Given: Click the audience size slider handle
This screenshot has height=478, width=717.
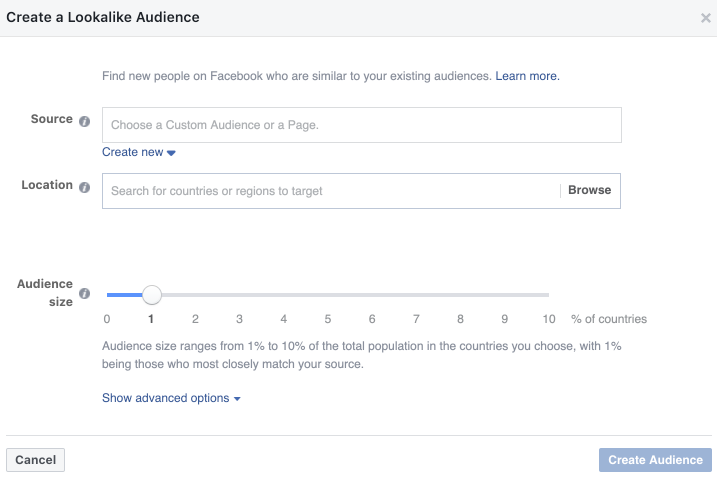Looking at the screenshot, I should pos(151,295).
